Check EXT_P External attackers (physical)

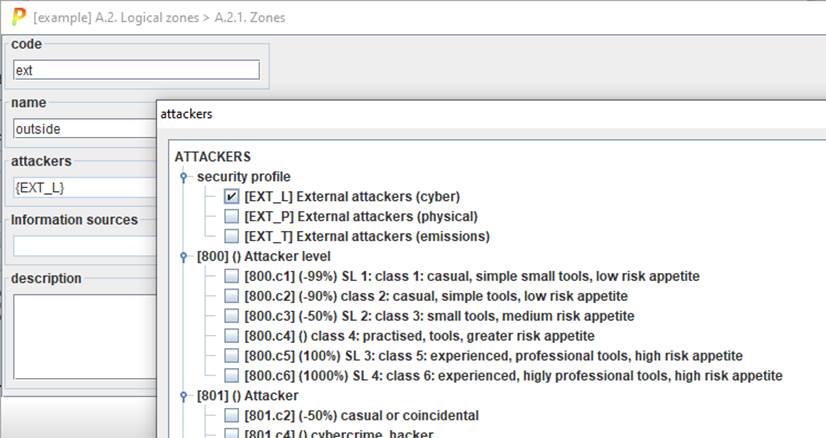click(x=232, y=217)
